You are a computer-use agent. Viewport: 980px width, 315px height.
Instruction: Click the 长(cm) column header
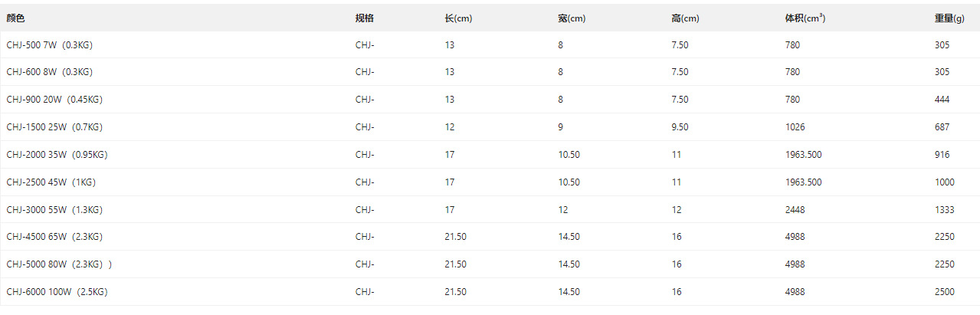coord(458,18)
